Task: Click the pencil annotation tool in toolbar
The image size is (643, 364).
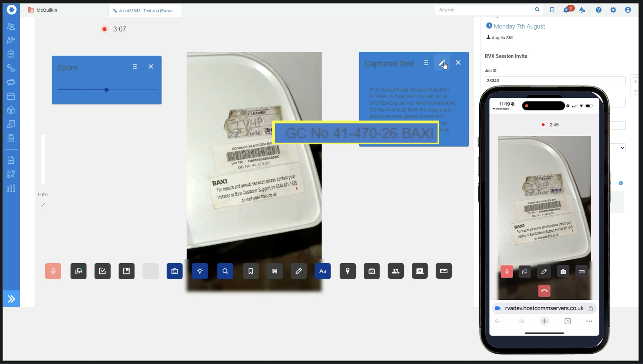Action: point(299,271)
